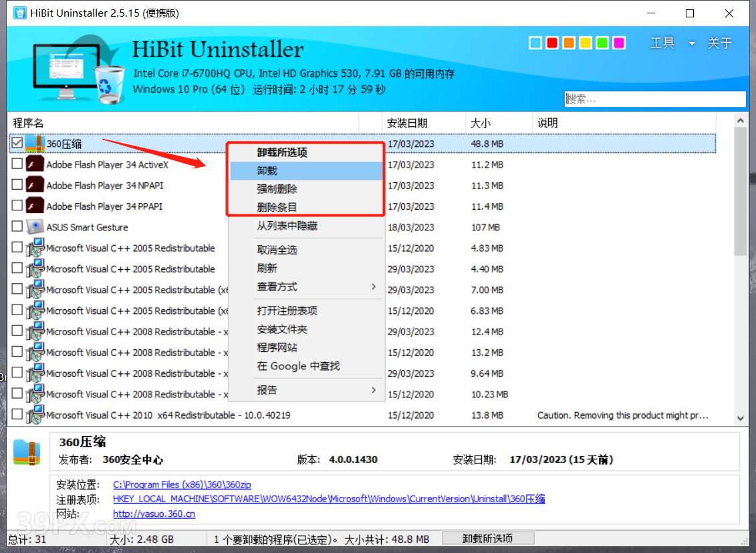
Task: Sort by the 说明 column header
Action: pyautogui.click(x=624, y=123)
